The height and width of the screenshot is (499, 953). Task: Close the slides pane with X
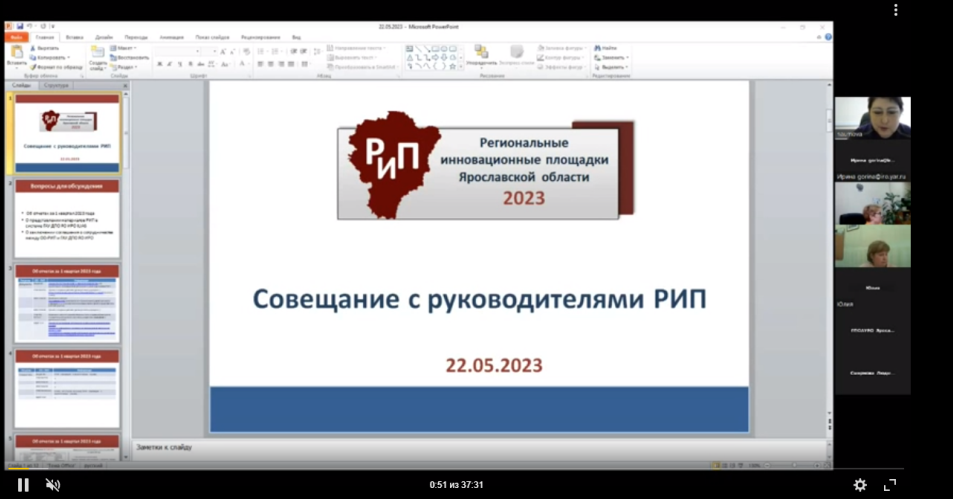(x=125, y=86)
